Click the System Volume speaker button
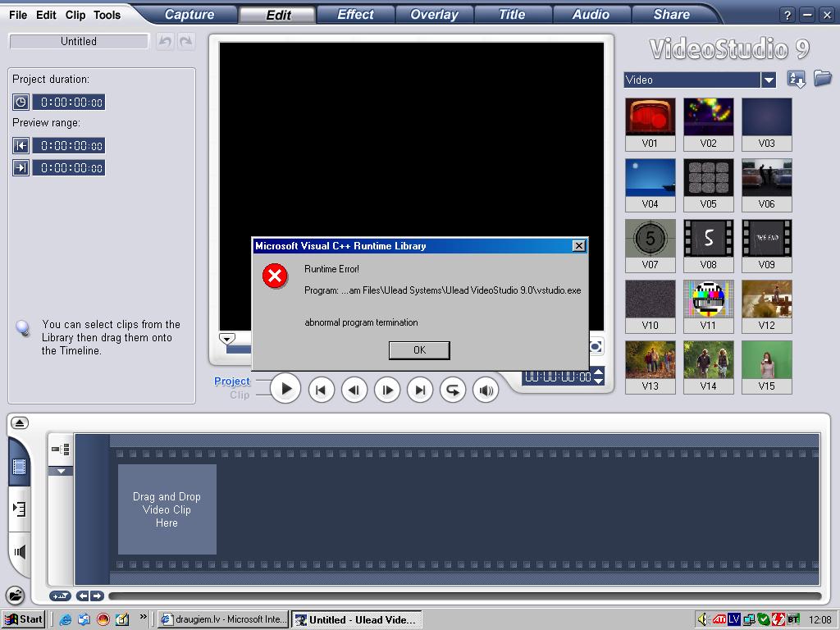Screen dimensions: 840x630 tap(486, 390)
